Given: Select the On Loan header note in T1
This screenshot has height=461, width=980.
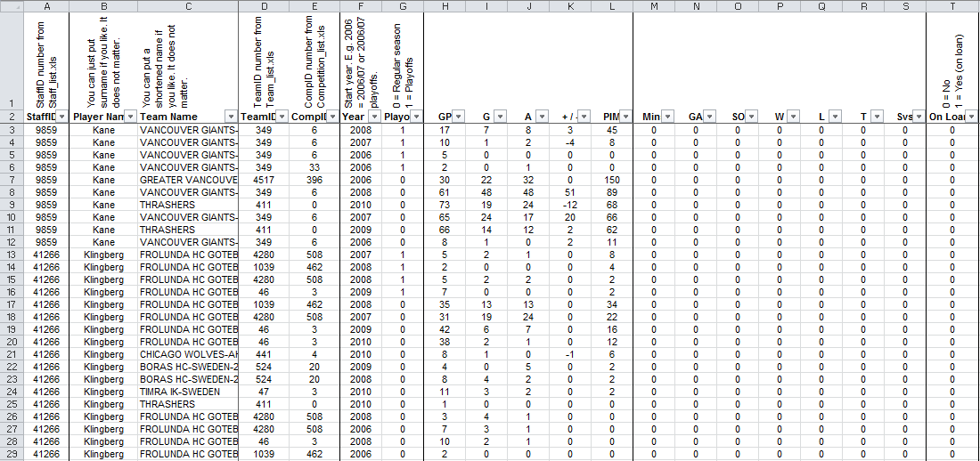Looking at the screenshot, I should pyautogui.click(x=952, y=61).
